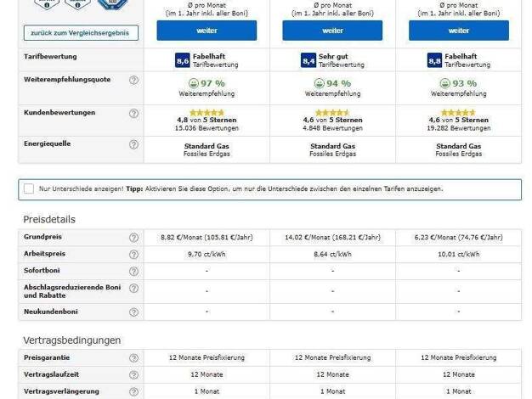Click the 15.036 Bewertungen star rating

point(207,112)
